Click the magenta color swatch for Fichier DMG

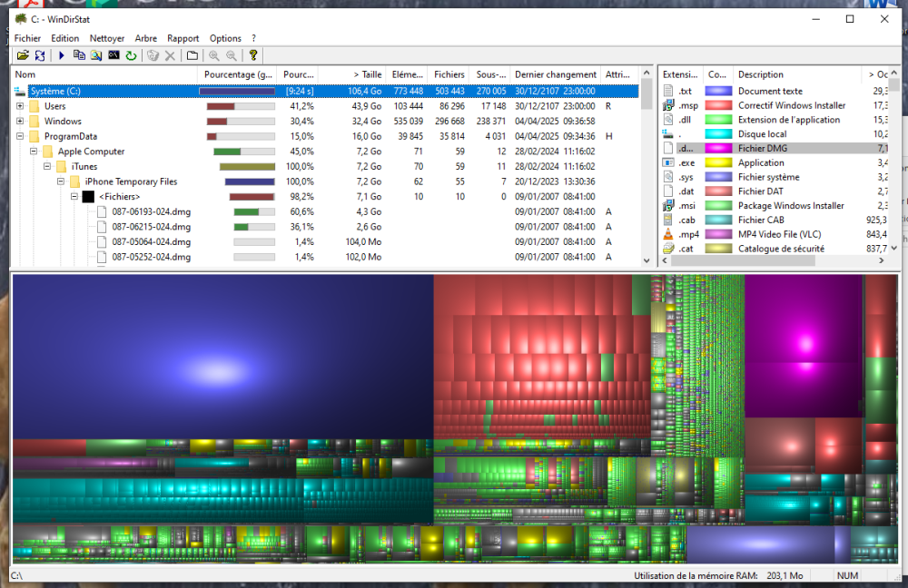[718, 148]
